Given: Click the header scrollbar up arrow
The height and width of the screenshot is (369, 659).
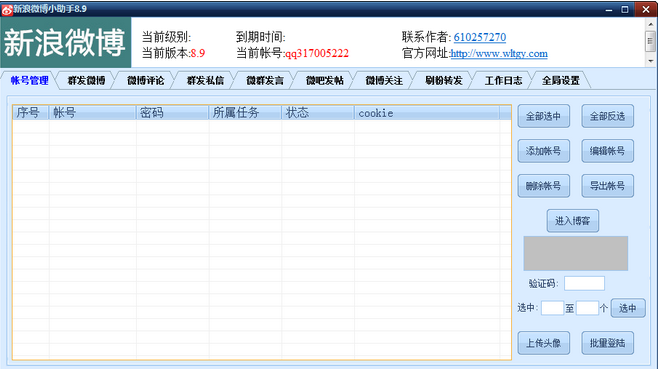Looking at the screenshot, I should (650, 24).
